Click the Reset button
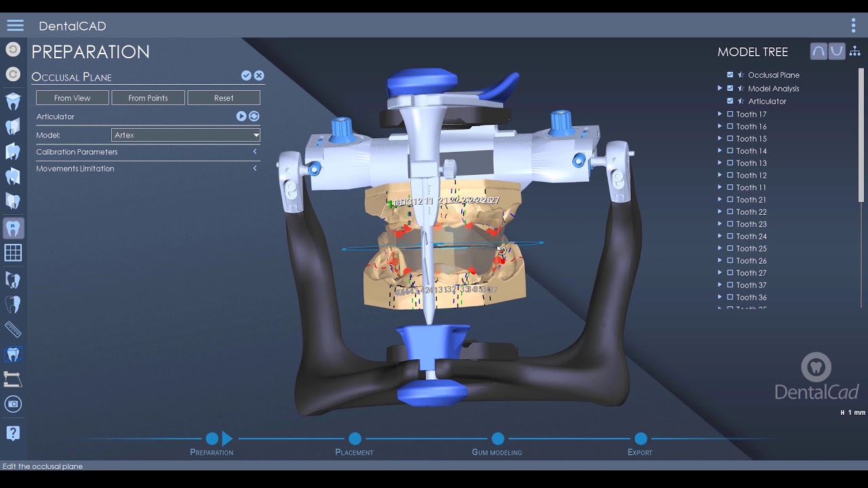 (224, 98)
